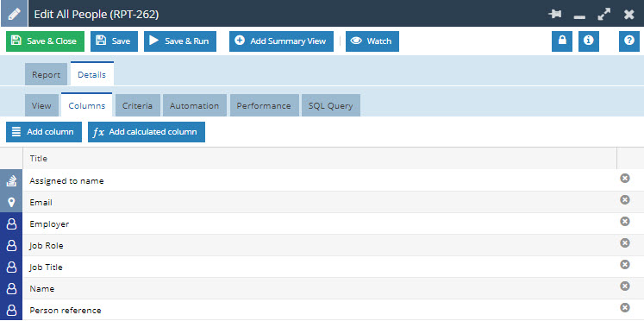Select the Columns sub-tab
Image resolution: width=644 pixels, height=321 pixels.
(87, 105)
